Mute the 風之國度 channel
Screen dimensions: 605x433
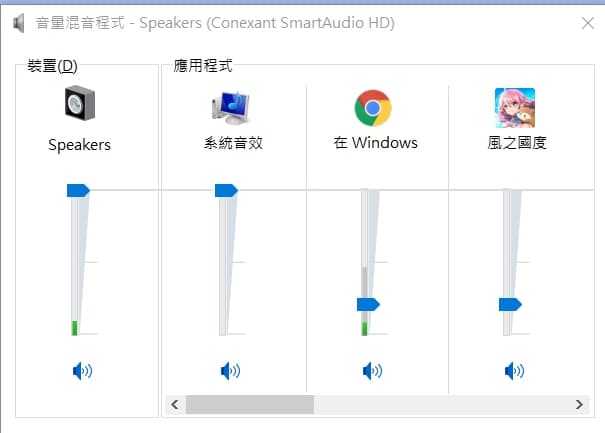coord(514,371)
